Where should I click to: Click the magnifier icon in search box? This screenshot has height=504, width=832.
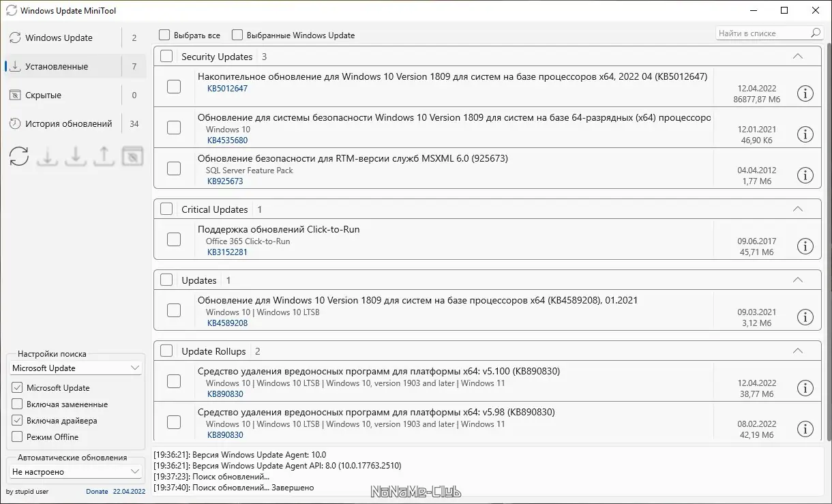click(x=816, y=33)
